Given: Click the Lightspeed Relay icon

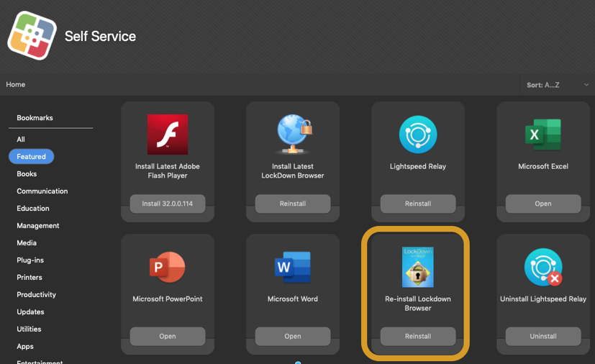Looking at the screenshot, I should pyautogui.click(x=418, y=135).
